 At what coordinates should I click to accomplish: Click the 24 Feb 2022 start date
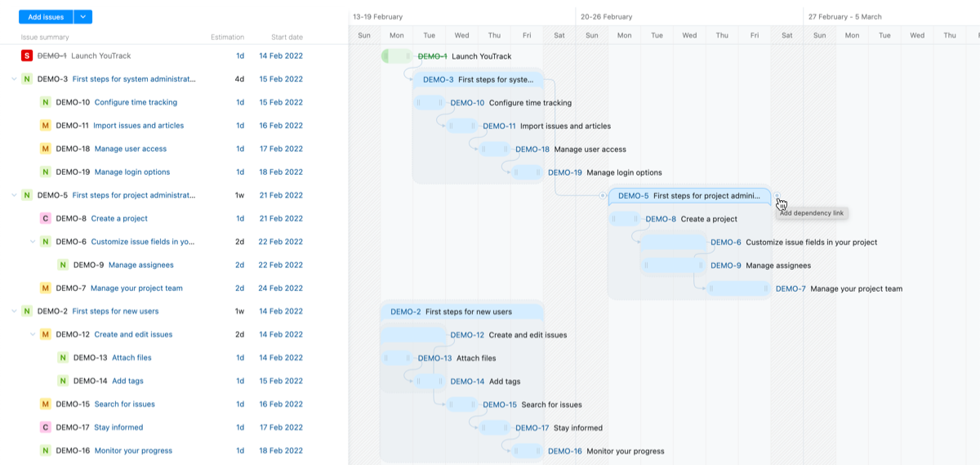click(281, 288)
